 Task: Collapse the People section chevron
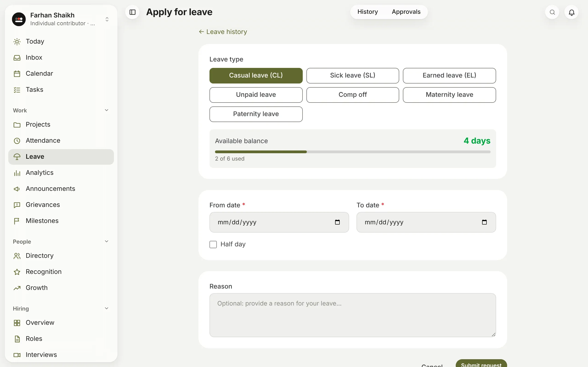click(x=106, y=241)
